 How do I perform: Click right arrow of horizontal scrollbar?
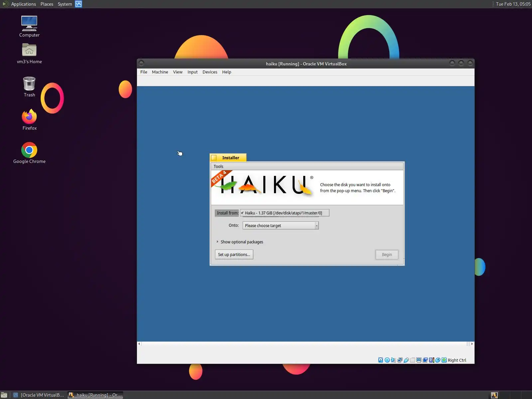pyautogui.click(x=472, y=344)
